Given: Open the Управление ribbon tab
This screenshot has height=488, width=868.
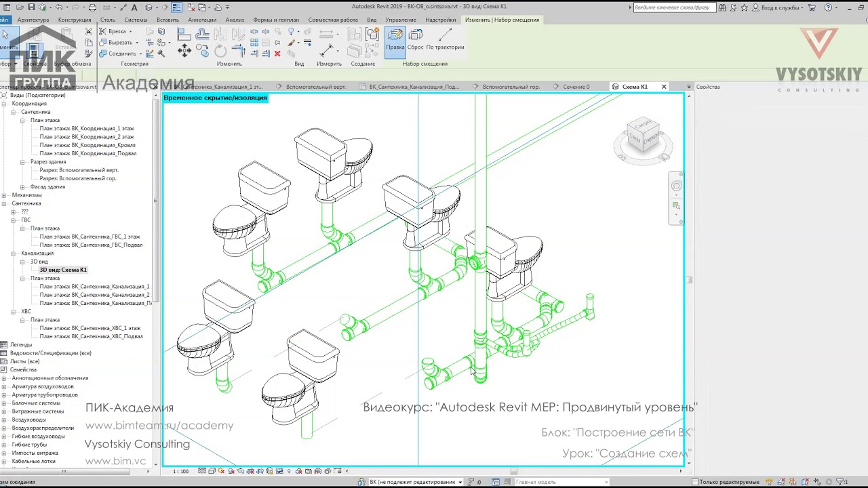Looking at the screenshot, I should [x=401, y=20].
